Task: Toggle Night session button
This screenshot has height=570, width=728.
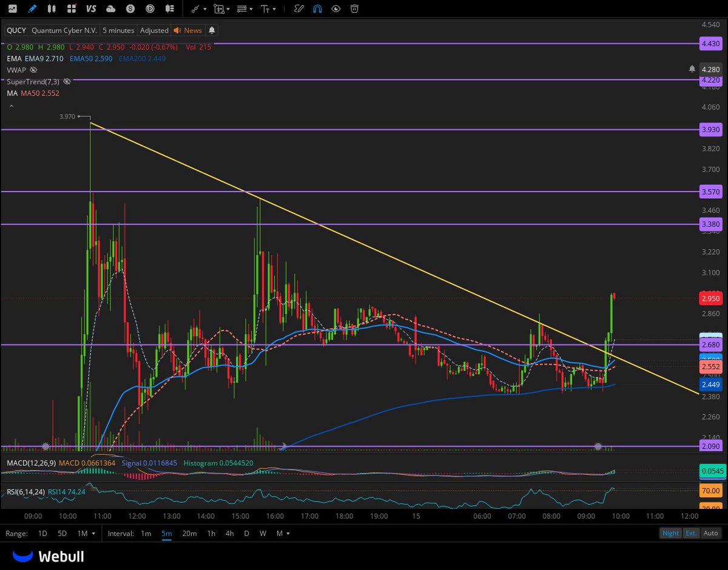Action: click(671, 533)
